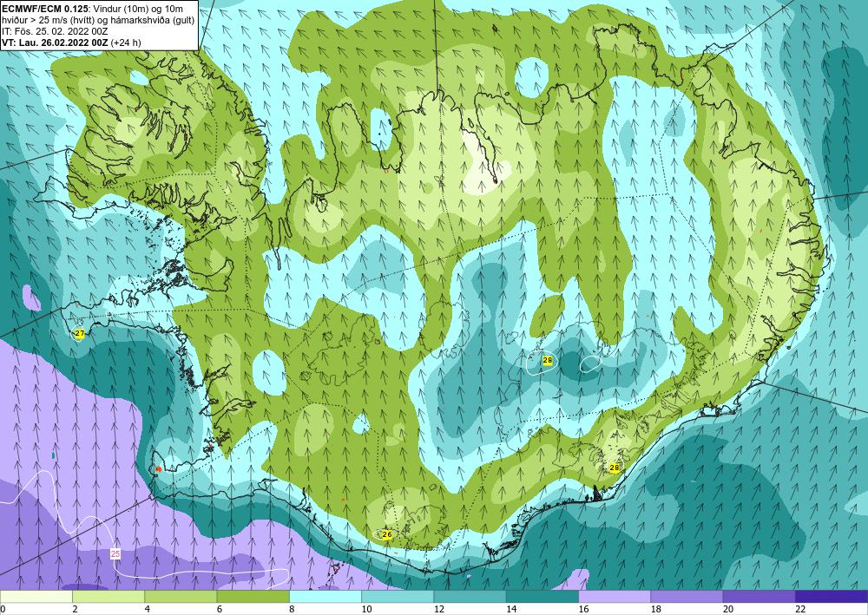Click the legend scale number "16"
The image size is (868, 615).
coord(582,609)
